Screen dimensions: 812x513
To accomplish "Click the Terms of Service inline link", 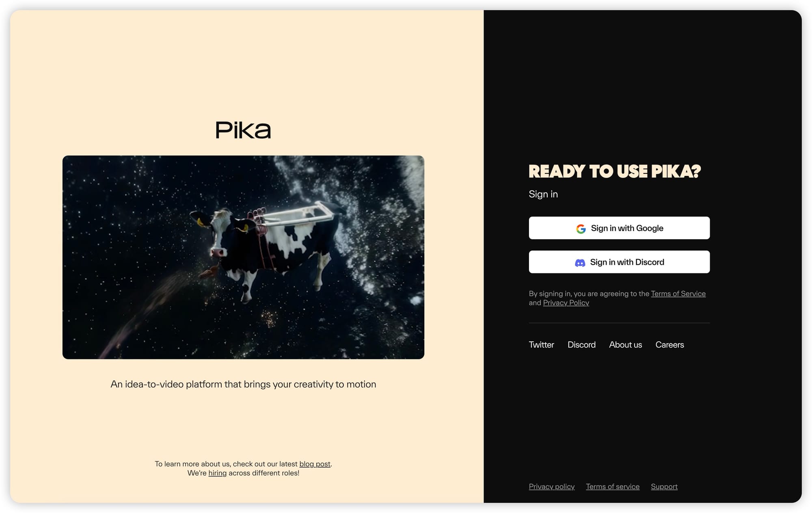I will coord(678,293).
